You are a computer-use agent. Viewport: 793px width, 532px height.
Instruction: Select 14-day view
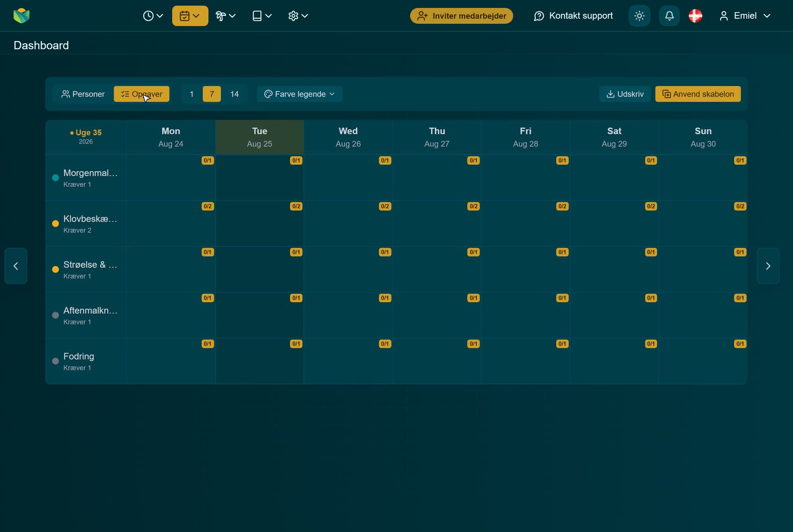click(234, 94)
